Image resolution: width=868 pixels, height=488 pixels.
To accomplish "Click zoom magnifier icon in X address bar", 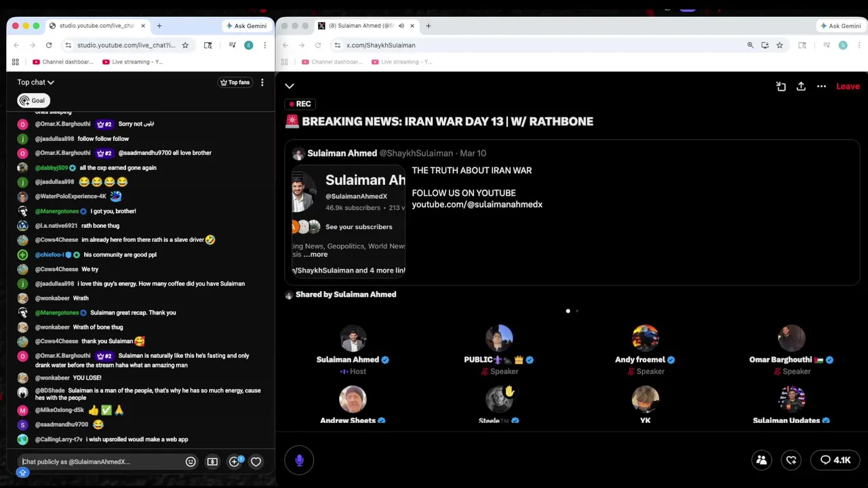I will (x=750, y=45).
